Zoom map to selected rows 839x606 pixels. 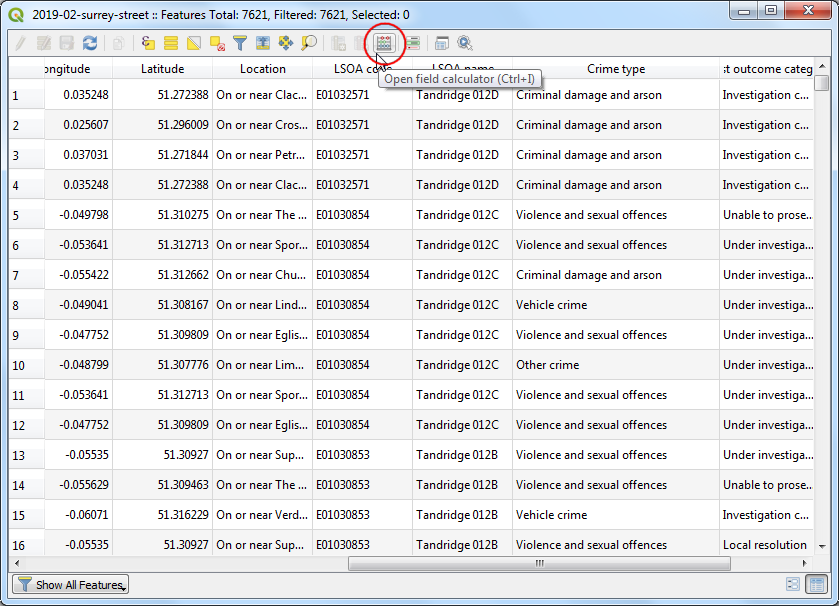pyautogui.click(x=309, y=43)
